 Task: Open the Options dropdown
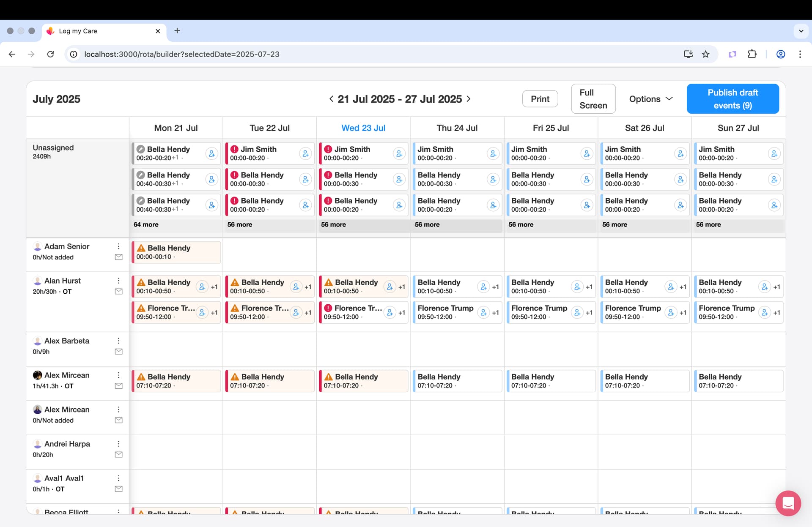650,99
